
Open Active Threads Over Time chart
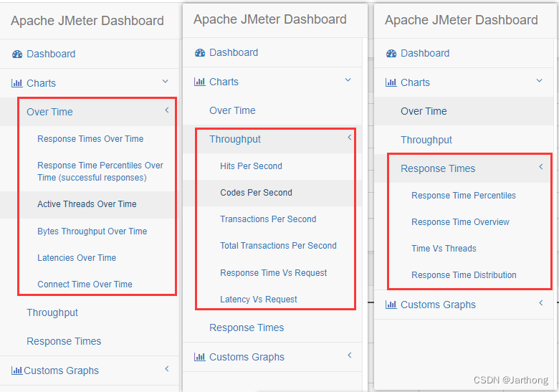coord(87,204)
